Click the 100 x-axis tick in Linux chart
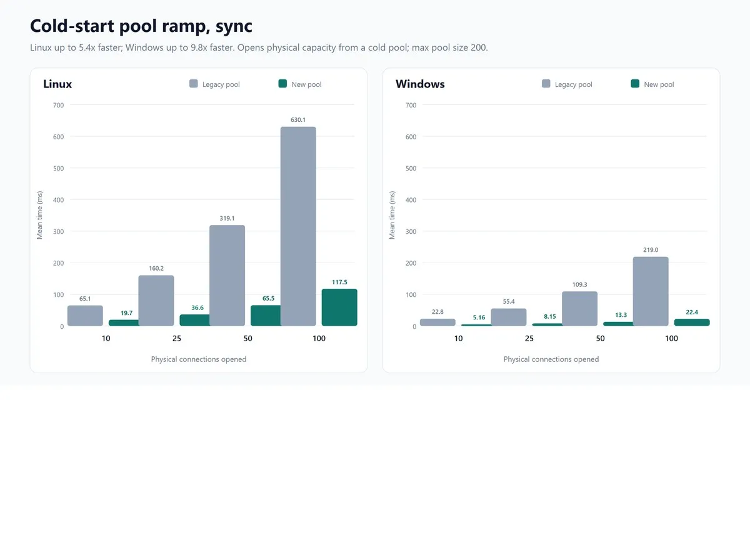The height and width of the screenshot is (560, 750). 319,338
